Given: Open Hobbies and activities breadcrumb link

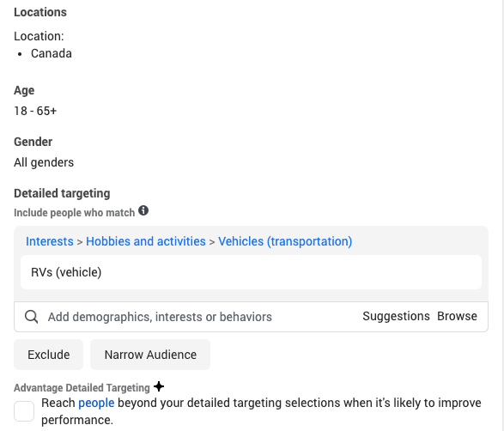Looking at the screenshot, I should [146, 241].
